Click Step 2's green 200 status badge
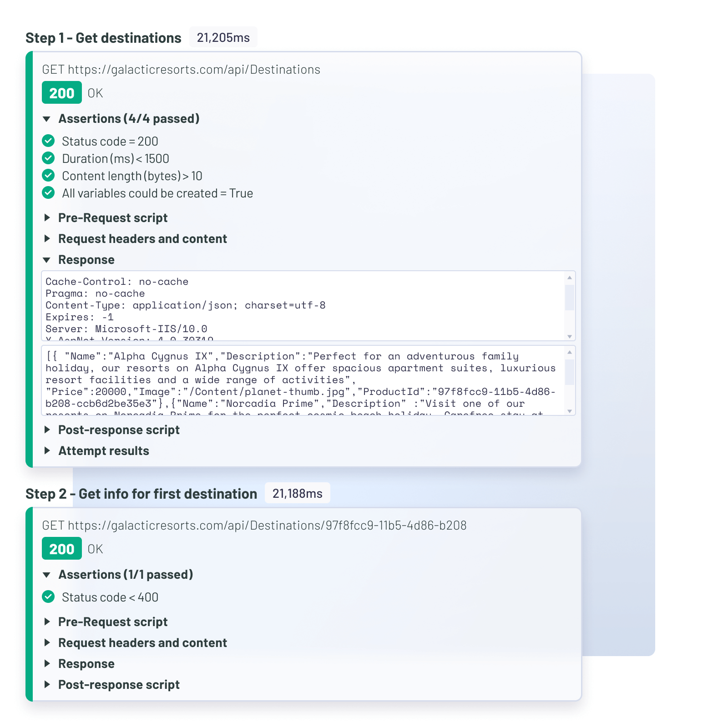 tap(61, 549)
